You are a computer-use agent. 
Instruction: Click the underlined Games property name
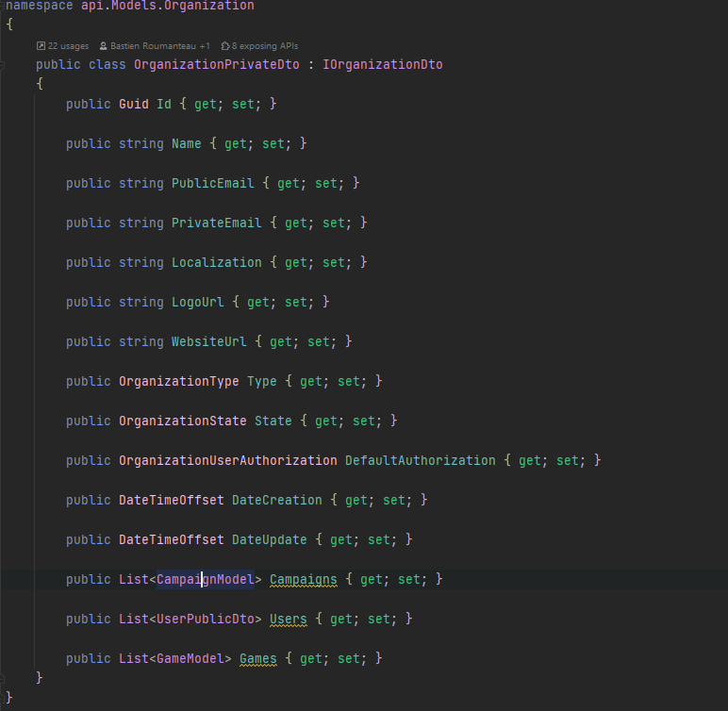(258, 658)
